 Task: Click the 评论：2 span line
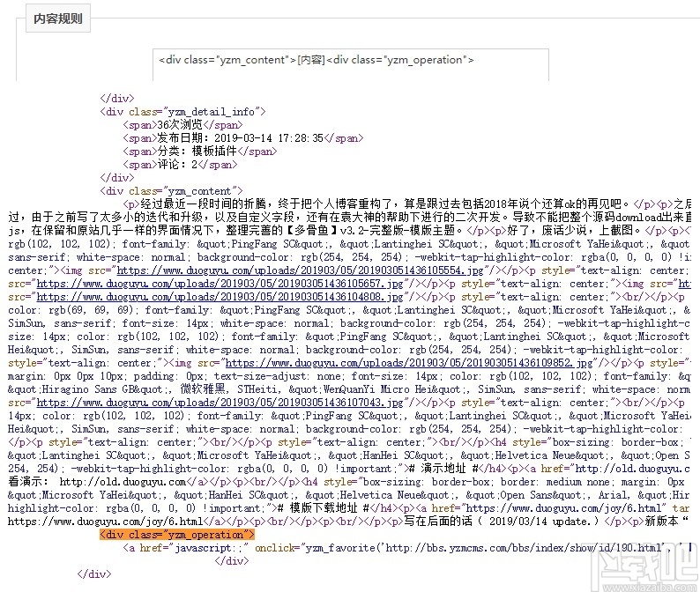[x=180, y=165]
